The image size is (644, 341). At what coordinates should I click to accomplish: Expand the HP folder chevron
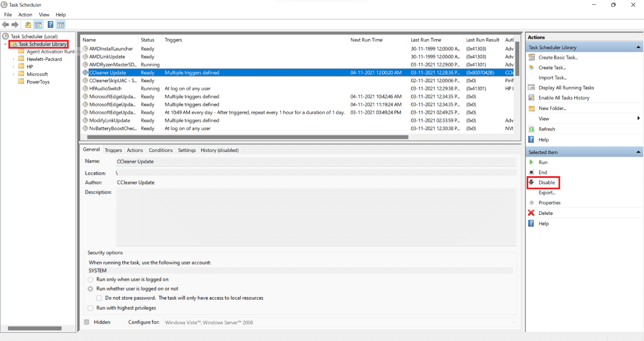pos(13,67)
